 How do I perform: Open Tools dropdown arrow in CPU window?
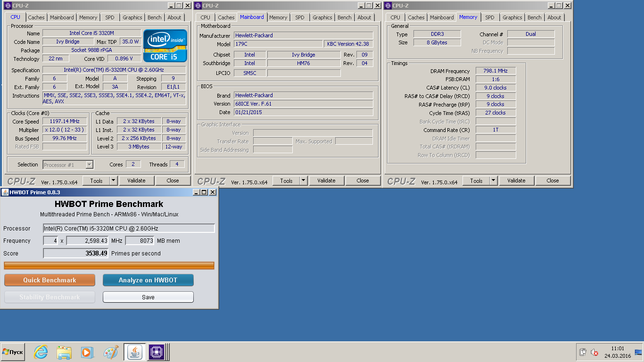(113, 181)
